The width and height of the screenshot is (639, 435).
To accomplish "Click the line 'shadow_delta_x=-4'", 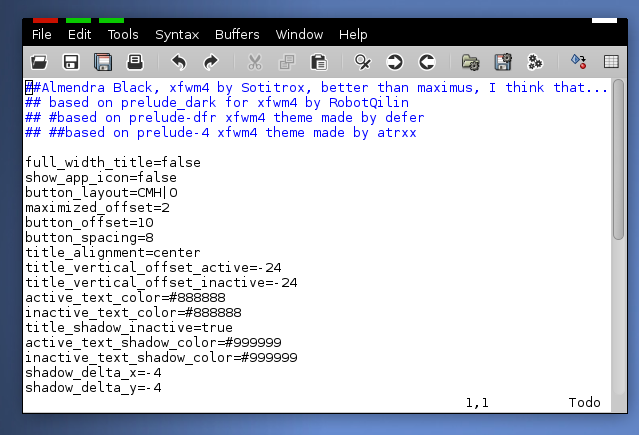I will point(93,373).
